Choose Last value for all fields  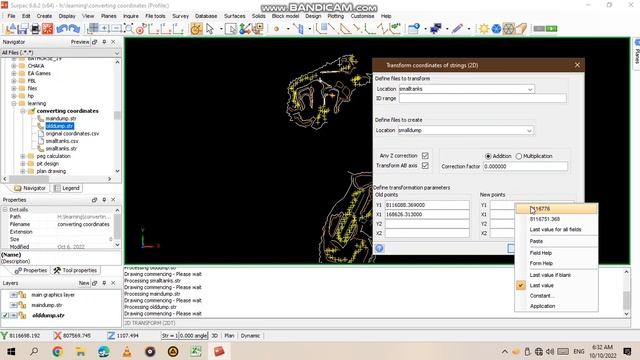point(556,229)
